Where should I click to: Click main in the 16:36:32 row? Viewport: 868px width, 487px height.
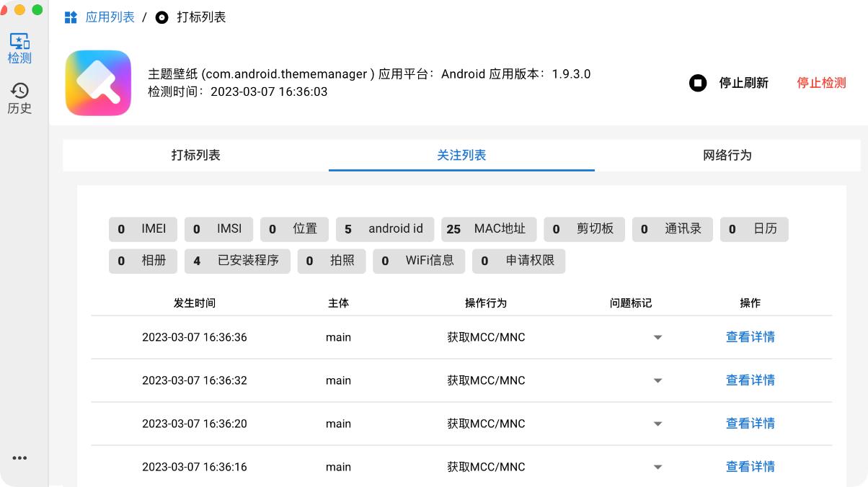point(338,380)
